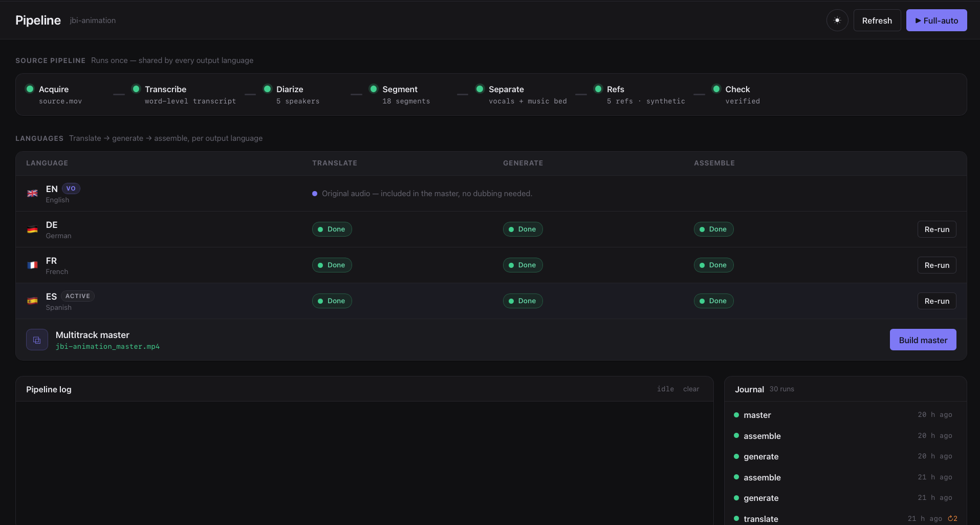Viewport: 980px width, 525px height.
Task: Click the Pipeline title heading
Action: [x=38, y=20]
